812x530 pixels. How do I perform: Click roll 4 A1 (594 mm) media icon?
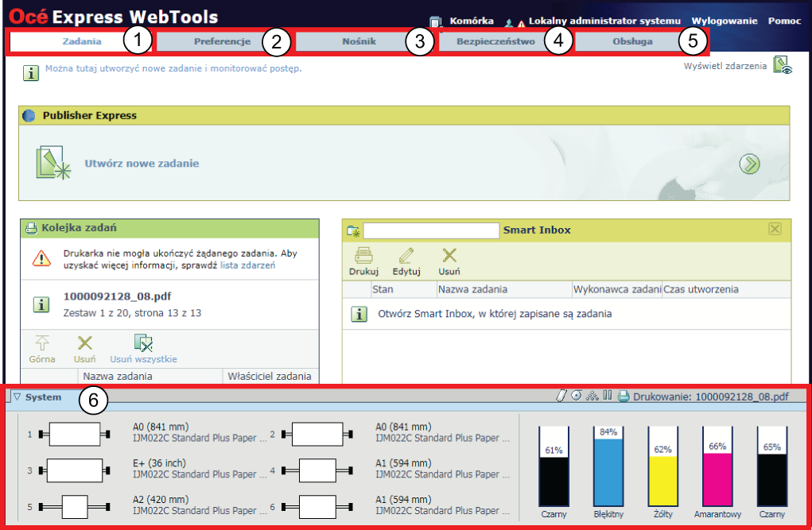tap(317, 470)
